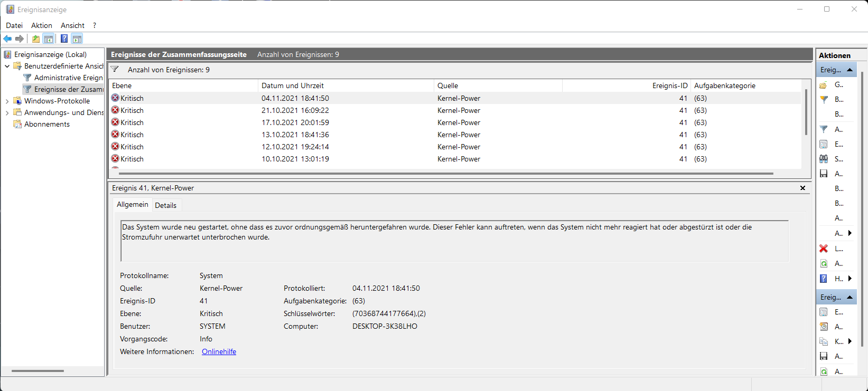Click floppy save icon in second Ereig... group
This screenshot has height=391, width=868.
(x=824, y=356)
